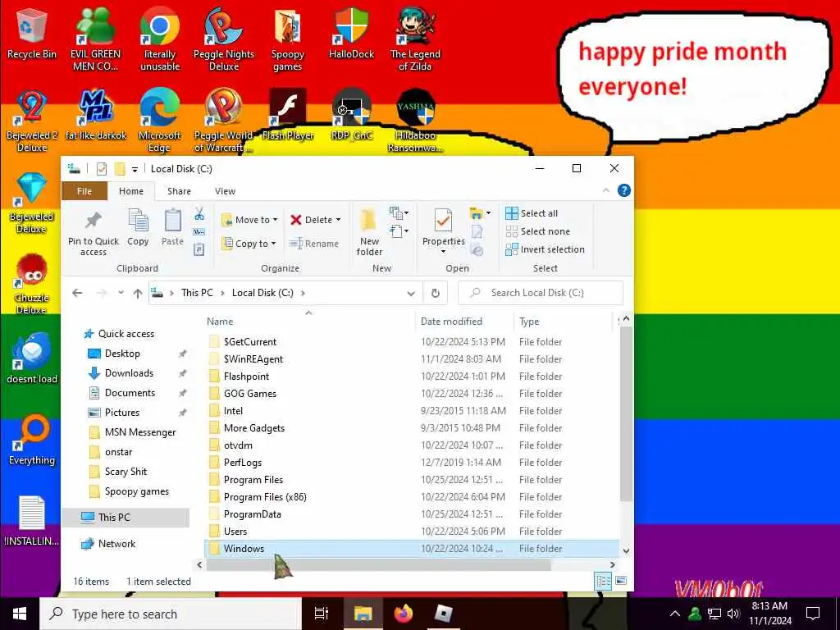Click This PC in the address breadcrumb

point(197,293)
